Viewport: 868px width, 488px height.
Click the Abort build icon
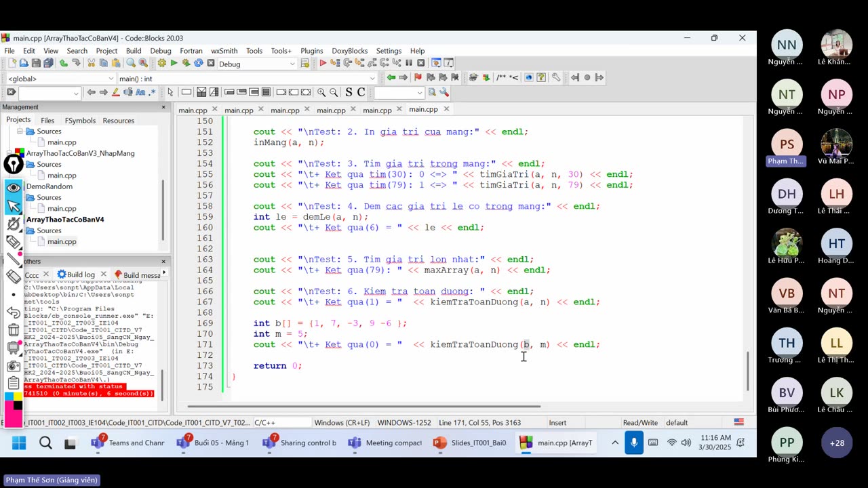tap(211, 63)
